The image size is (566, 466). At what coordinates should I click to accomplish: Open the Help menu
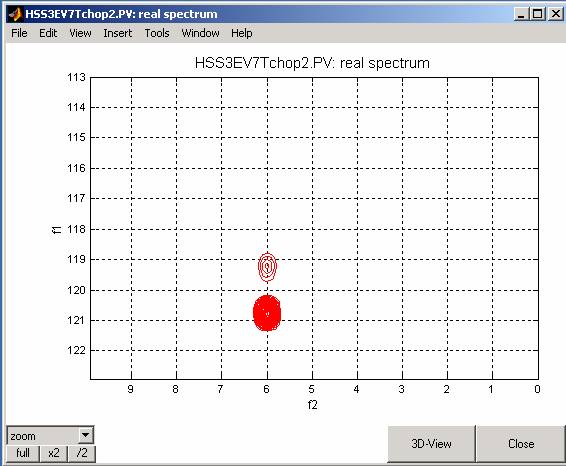pyautogui.click(x=241, y=33)
